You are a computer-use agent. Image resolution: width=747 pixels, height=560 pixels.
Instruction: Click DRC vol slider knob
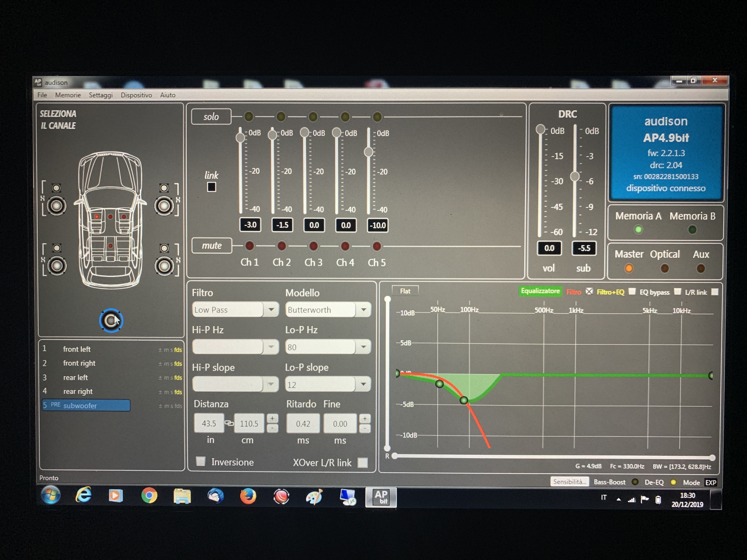pos(540,129)
